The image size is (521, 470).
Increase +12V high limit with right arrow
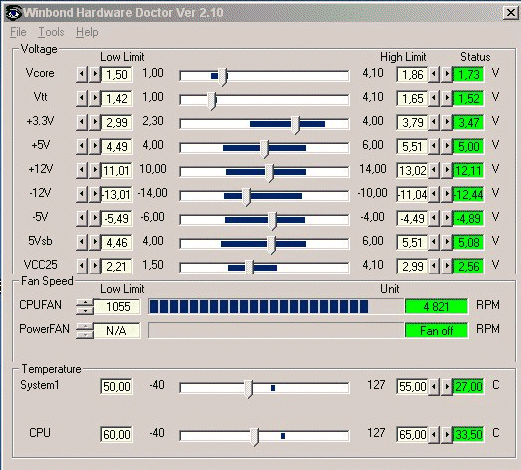click(447, 170)
